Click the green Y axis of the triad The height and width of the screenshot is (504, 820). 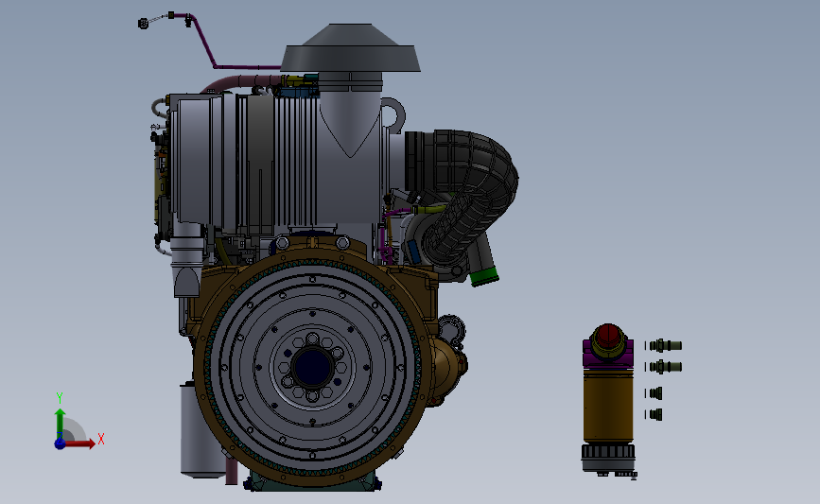click(61, 424)
